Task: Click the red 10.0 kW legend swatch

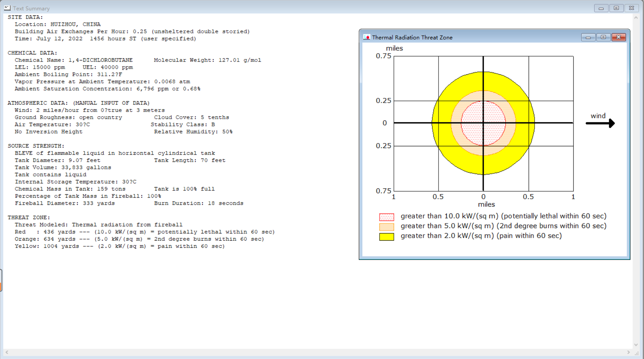Action: click(387, 217)
